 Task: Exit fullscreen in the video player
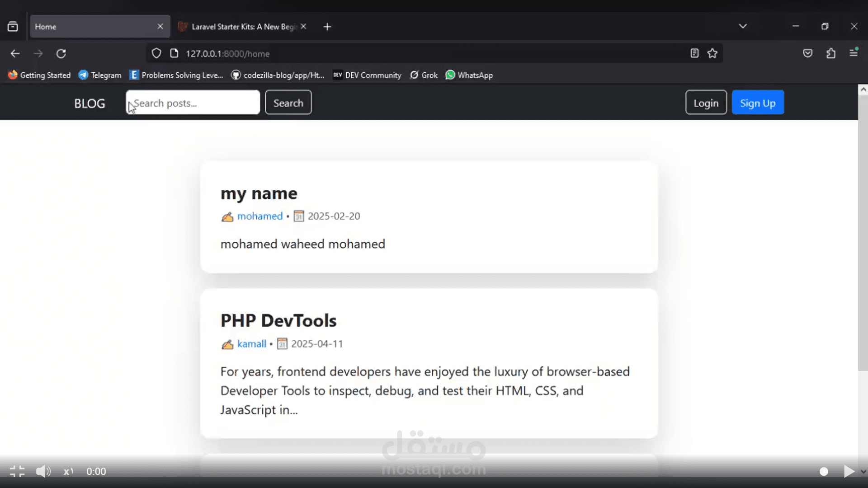click(17, 471)
